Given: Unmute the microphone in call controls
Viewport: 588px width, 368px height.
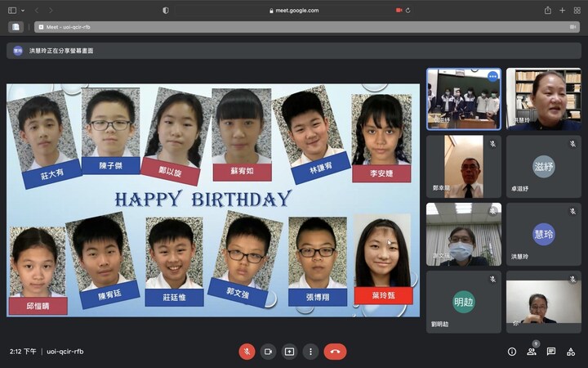Looking at the screenshot, I should (x=247, y=351).
